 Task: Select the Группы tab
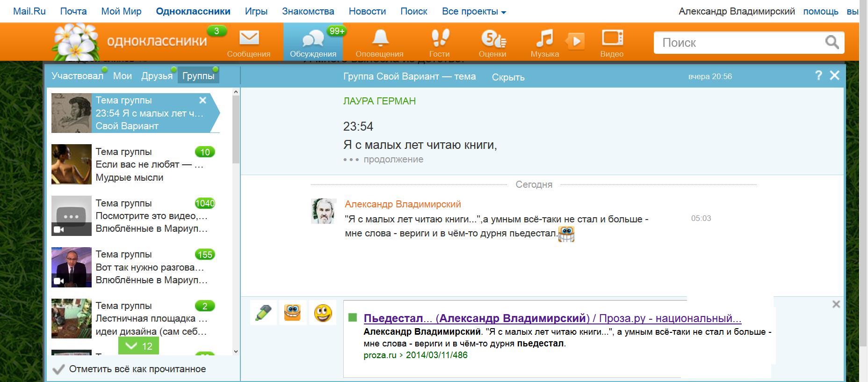pos(198,76)
